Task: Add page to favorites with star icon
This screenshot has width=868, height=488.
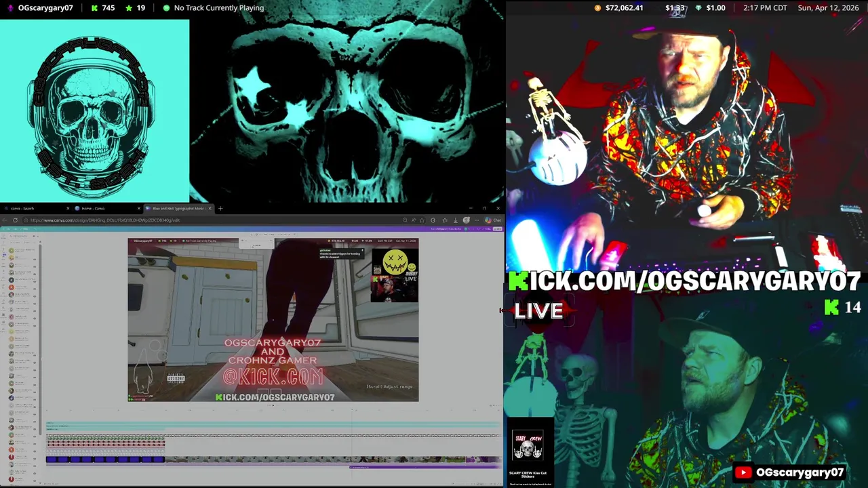Action: click(x=422, y=220)
